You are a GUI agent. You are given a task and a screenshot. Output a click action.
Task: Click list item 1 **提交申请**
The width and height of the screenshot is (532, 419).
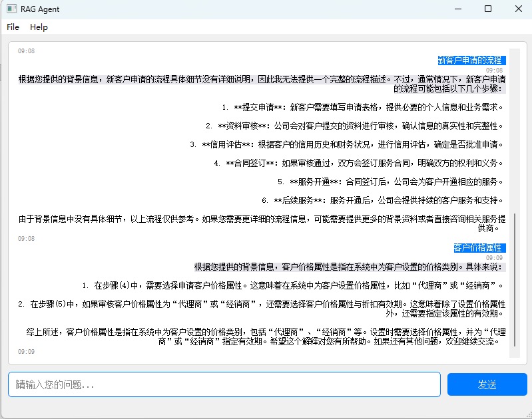coord(362,108)
